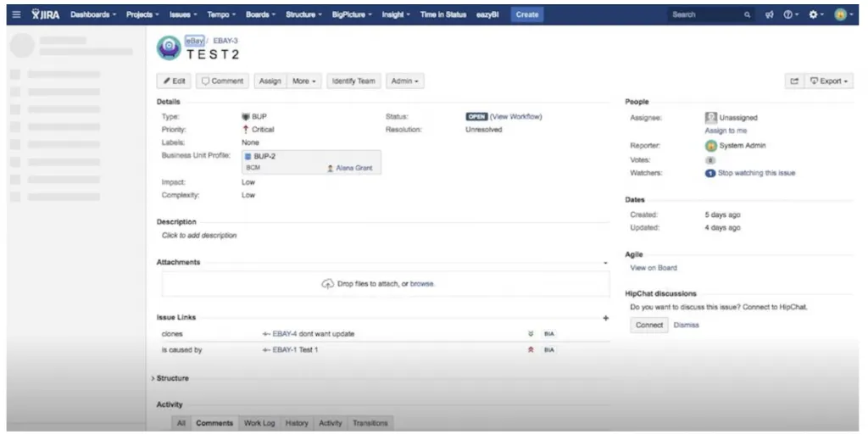Click the BUP issue type icon
This screenshot has width=868, height=440.
click(x=246, y=117)
